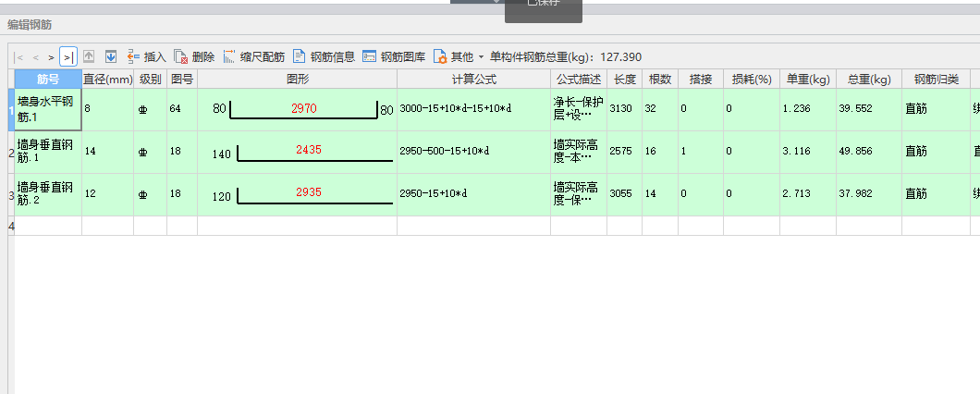Open 钢筋图库 library
Viewport: 980px width, 394px height.
click(395, 57)
